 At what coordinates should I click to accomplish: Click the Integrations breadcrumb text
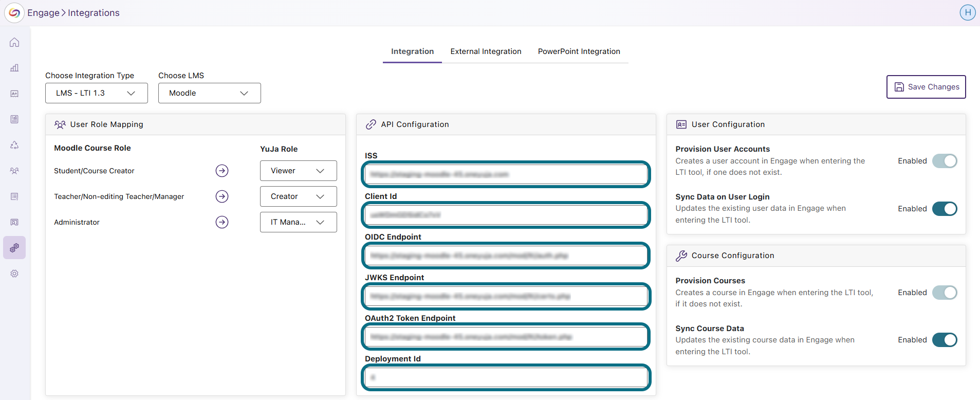tap(94, 13)
